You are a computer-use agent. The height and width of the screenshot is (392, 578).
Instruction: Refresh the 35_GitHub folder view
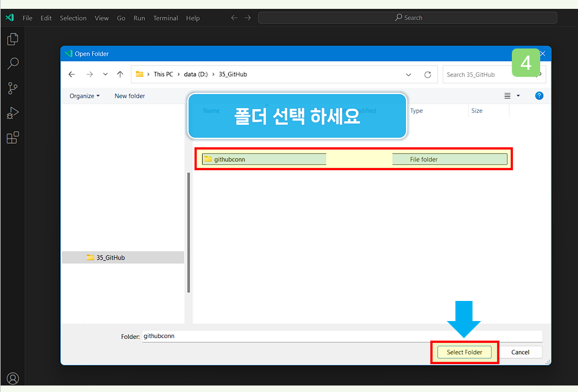[x=427, y=74]
